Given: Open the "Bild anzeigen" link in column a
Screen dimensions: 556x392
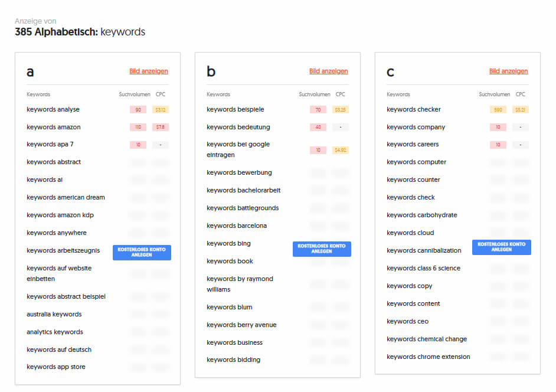Looking at the screenshot, I should (148, 70).
